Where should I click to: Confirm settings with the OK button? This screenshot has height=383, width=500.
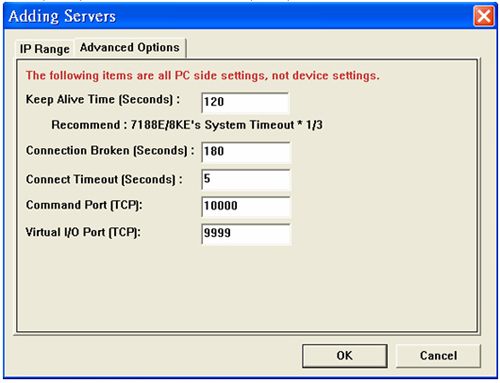click(345, 356)
